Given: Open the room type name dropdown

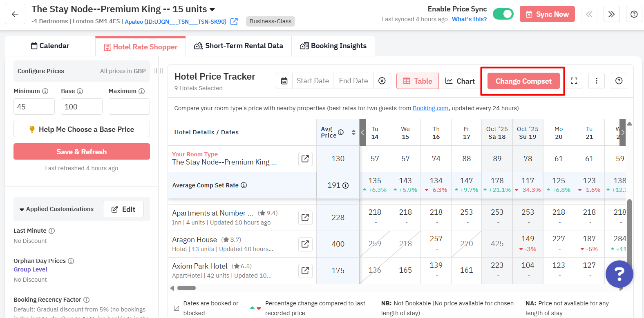Looking at the screenshot, I should coord(212,9).
